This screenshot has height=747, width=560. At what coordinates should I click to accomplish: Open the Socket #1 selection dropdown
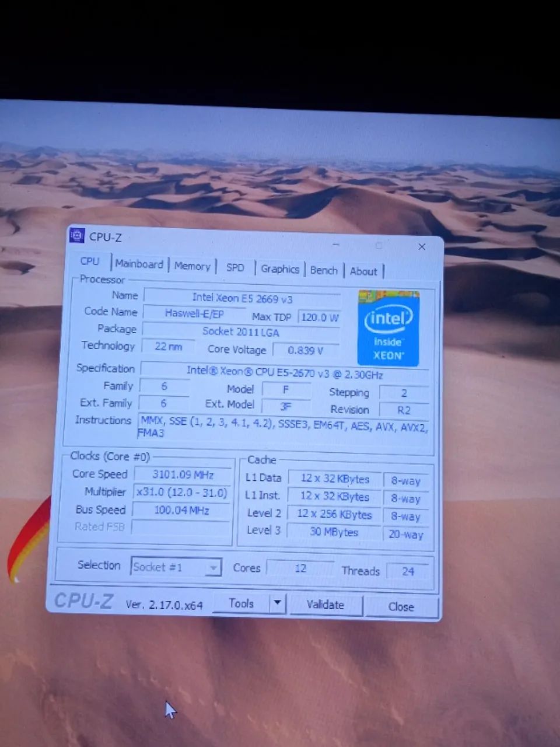(x=175, y=567)
